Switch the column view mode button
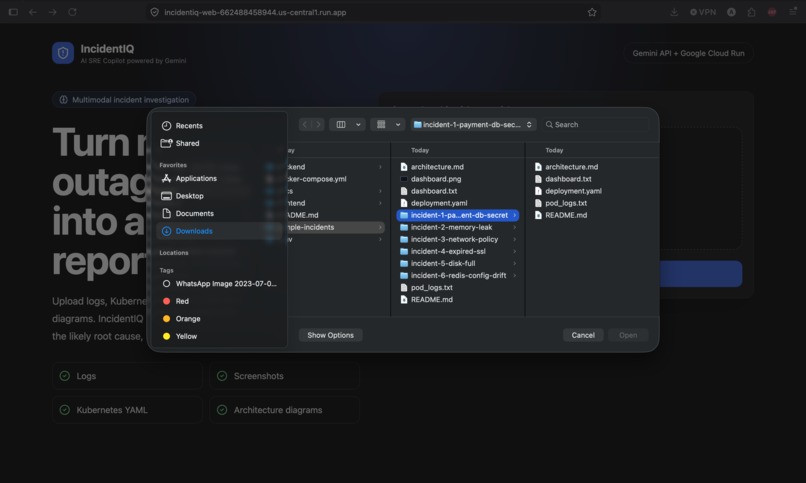Screen dimensions: 806x483 [341, 124]
